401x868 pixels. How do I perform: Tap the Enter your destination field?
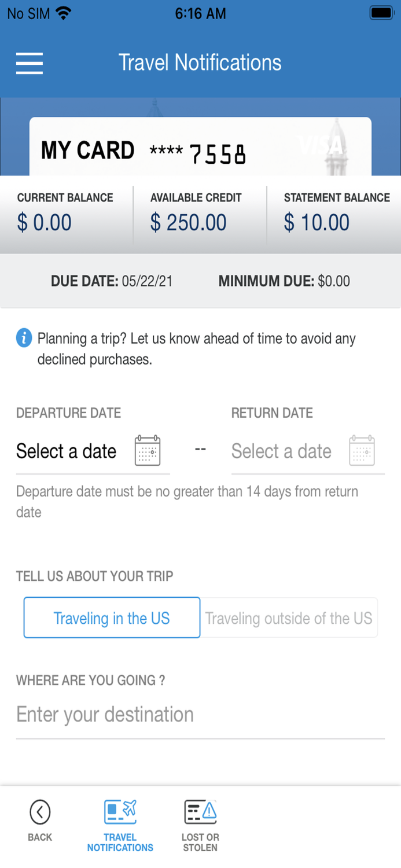[x=200, y=715]
